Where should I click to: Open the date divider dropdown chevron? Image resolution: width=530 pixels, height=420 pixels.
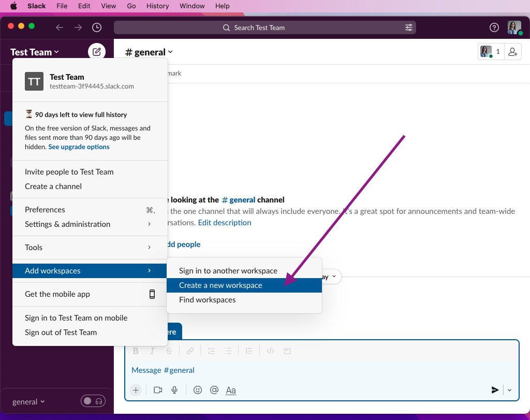coord(334,276)
